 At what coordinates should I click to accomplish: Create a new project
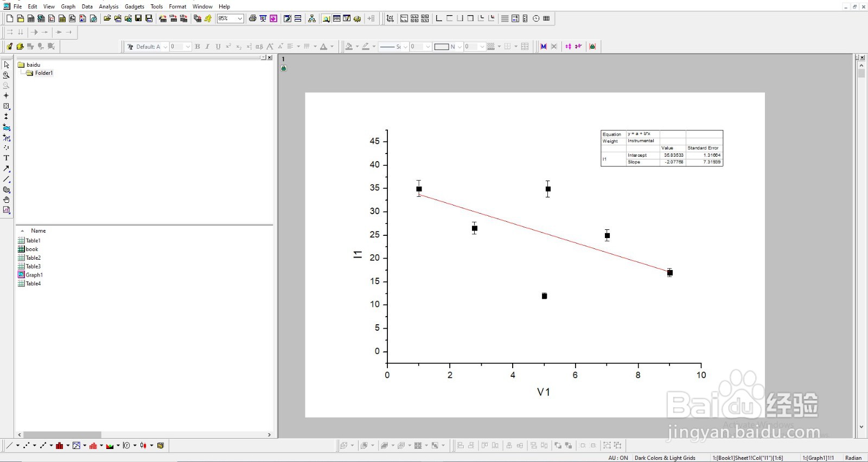(10, 18)
